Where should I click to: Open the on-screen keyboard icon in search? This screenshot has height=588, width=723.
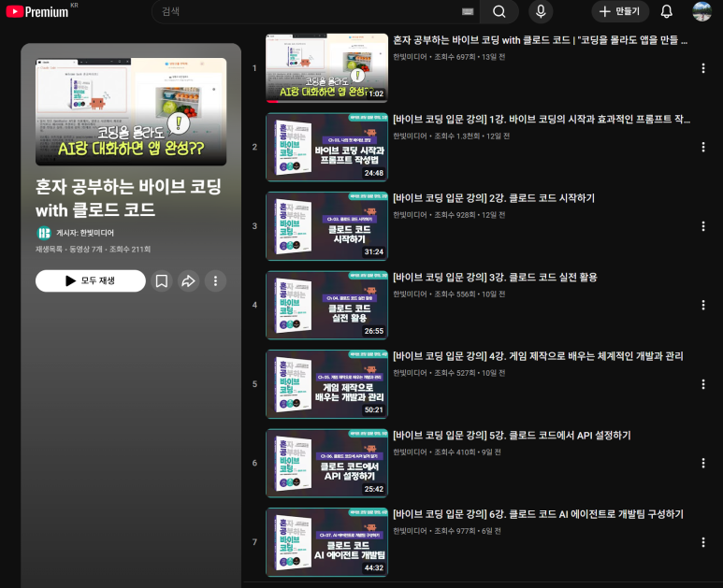[x=468, y=11]
